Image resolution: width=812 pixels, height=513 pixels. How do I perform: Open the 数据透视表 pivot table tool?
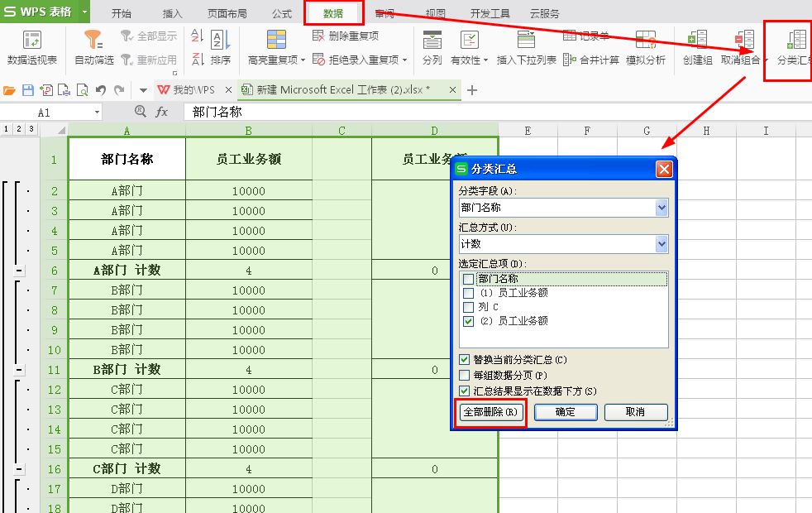(x=32, y=48)
